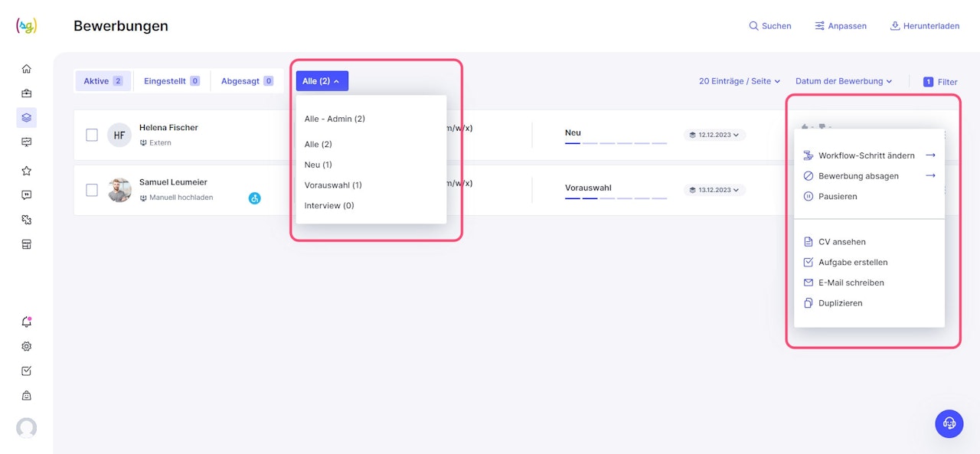Click the Herunterladen button
Viewport: 980px width, 454px height.
924,26
